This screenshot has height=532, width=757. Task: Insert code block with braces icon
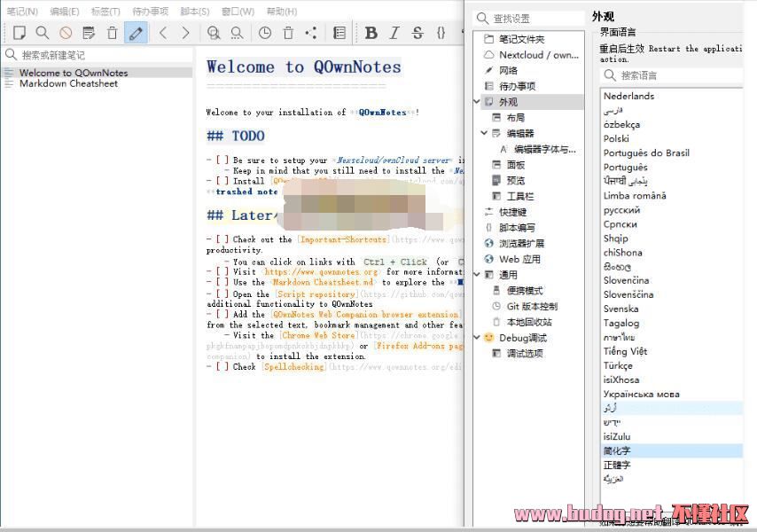point(441,33)
